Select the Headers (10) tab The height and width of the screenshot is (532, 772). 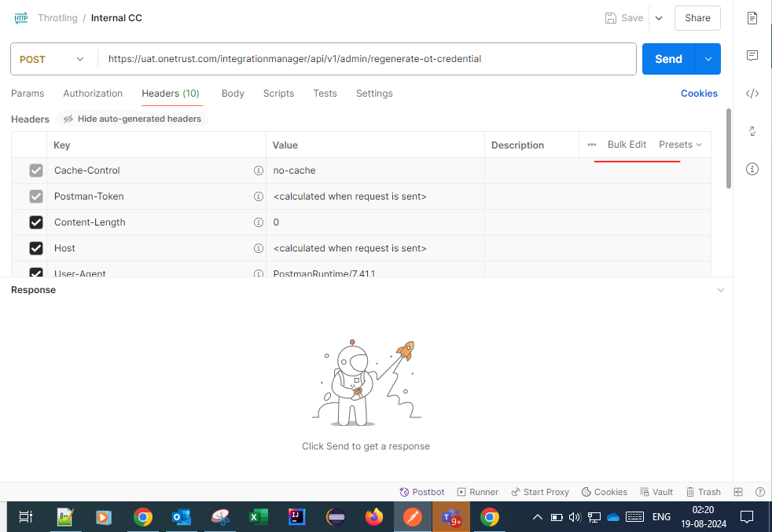point(171,94)
